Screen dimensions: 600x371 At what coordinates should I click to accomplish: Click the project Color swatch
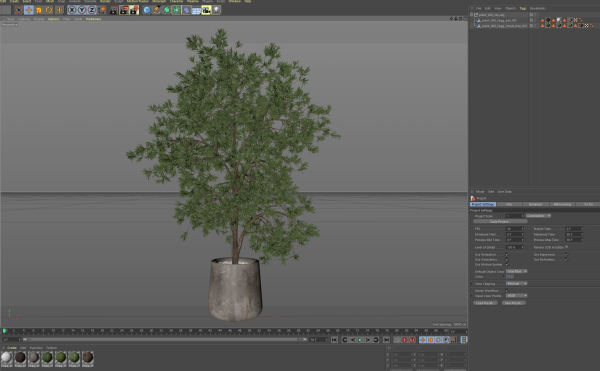pyautogui.click(x=510, y=277)
